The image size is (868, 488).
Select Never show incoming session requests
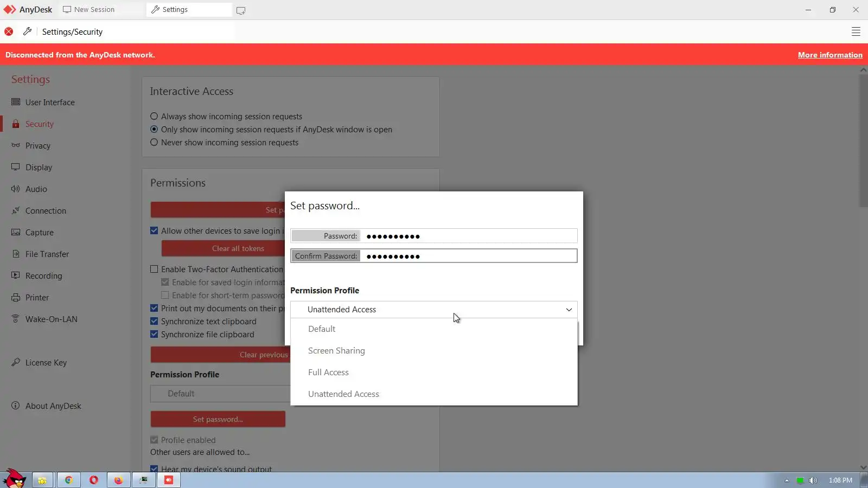[x=154, y=142]
